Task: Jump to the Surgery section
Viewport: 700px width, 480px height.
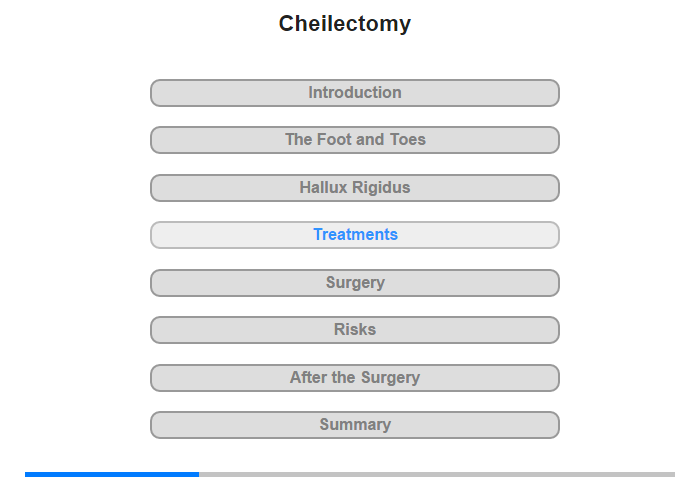Action: point(354,283)
